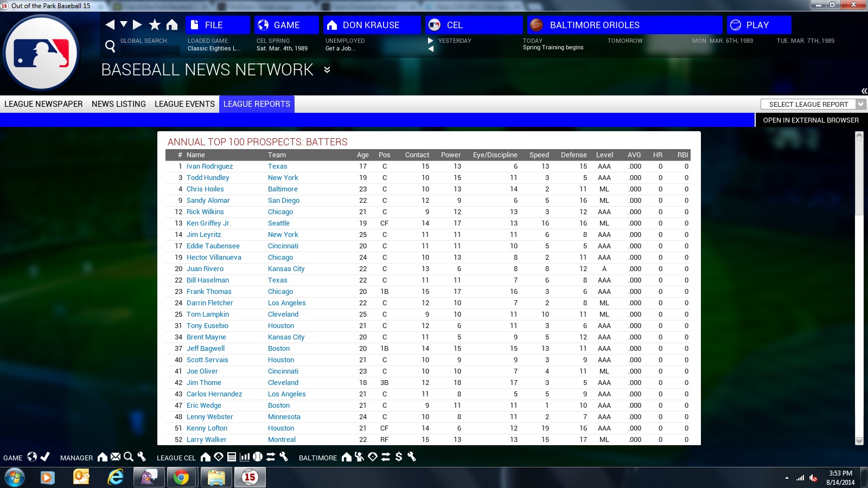Switch to League Reports tab
Viewport: 868px width, 488px height.
[257, 104]
